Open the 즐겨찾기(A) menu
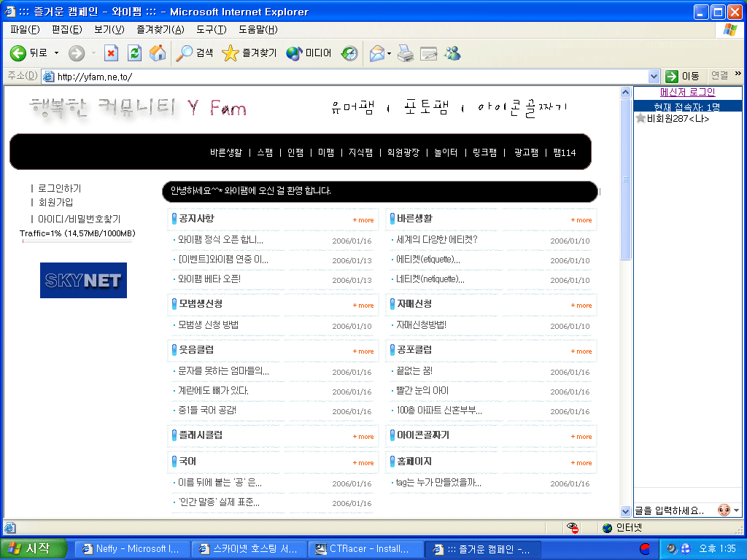 (160, 30)
